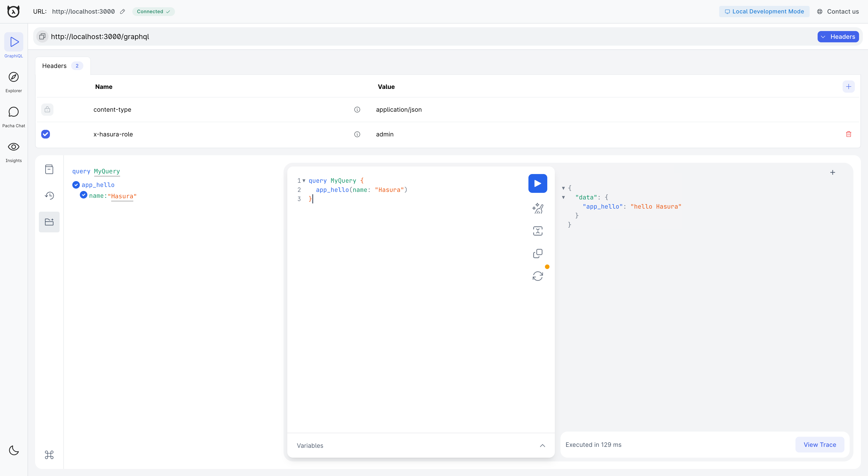Click the keyboard shortcuts icon
Image resolution: width=868 pixels, height=476 pixels.
point(49,455)
